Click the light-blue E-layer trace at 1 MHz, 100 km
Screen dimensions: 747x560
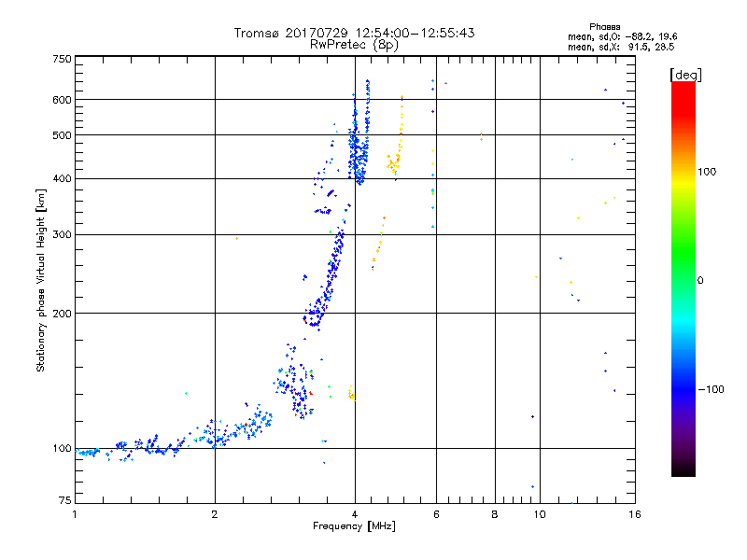87,453
